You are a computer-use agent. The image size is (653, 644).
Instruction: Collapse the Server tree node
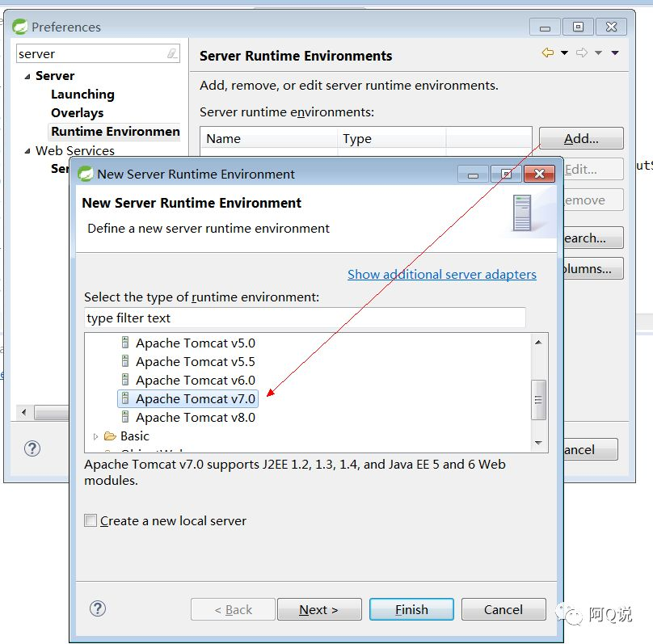27,76
